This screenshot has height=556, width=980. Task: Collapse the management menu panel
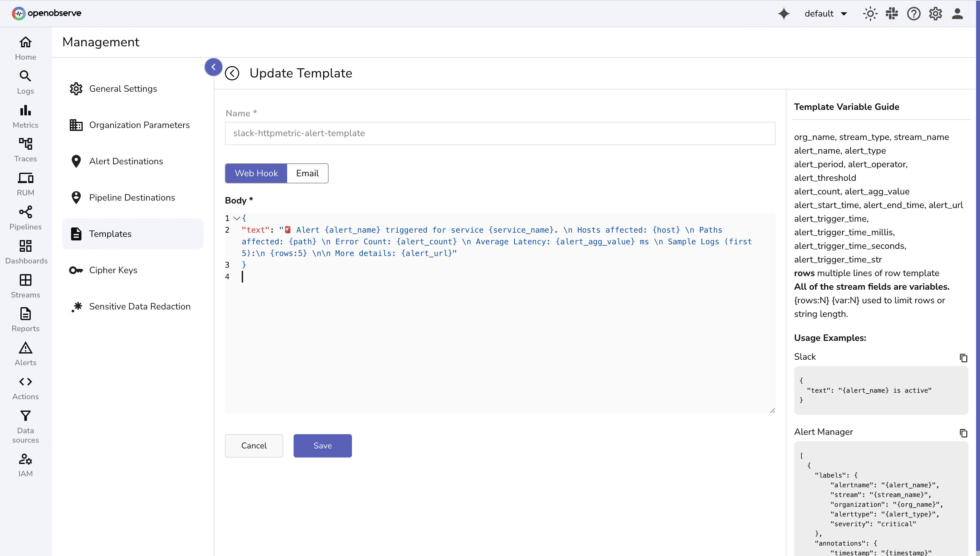(x=214, y=67)
